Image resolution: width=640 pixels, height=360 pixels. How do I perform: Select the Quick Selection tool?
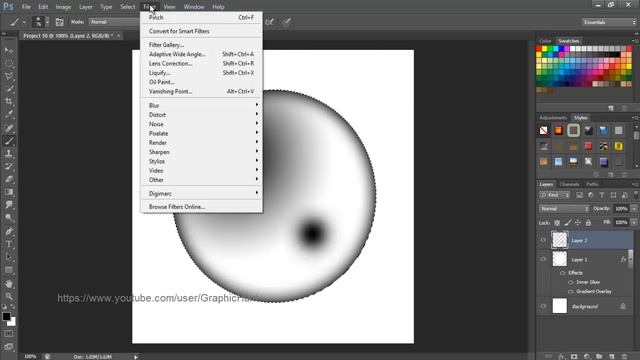tap(9, 89)
